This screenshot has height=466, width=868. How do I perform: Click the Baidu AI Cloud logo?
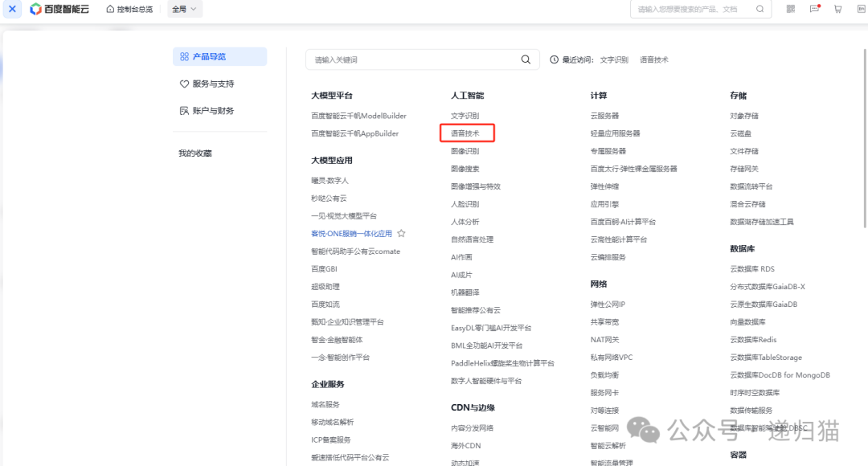point(59,9)
